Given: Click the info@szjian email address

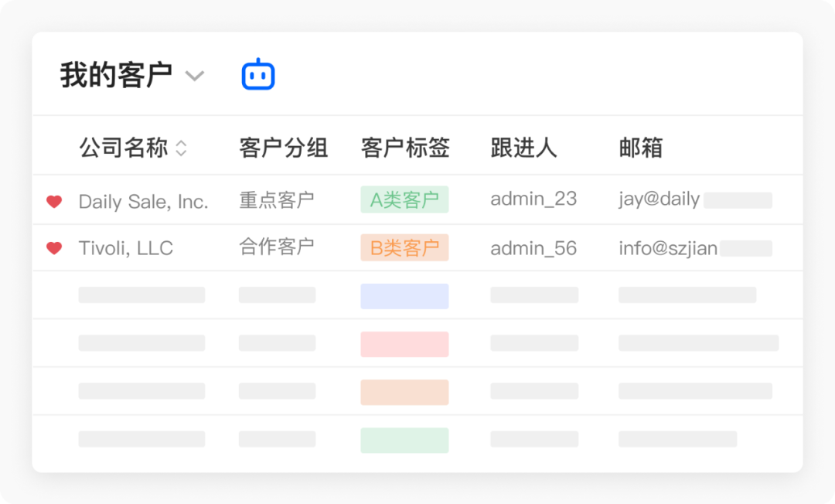Looking at the screenshot, I should tap(666, 248).
